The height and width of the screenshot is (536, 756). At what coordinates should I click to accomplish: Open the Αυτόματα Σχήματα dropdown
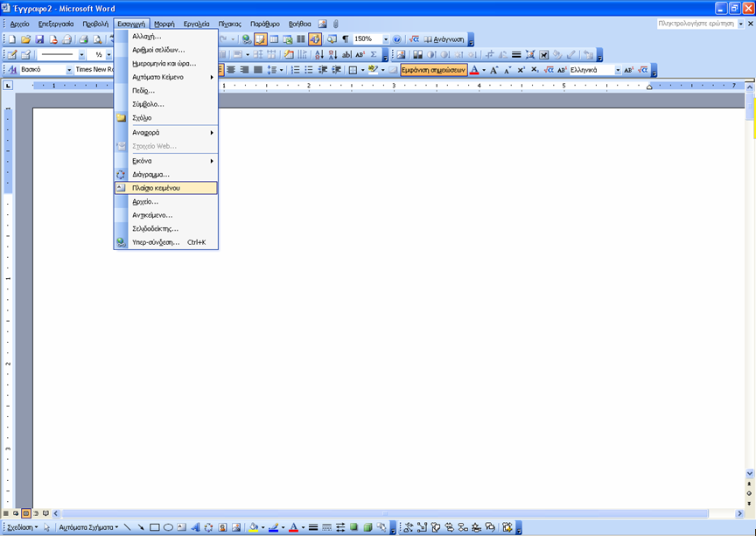88,527
